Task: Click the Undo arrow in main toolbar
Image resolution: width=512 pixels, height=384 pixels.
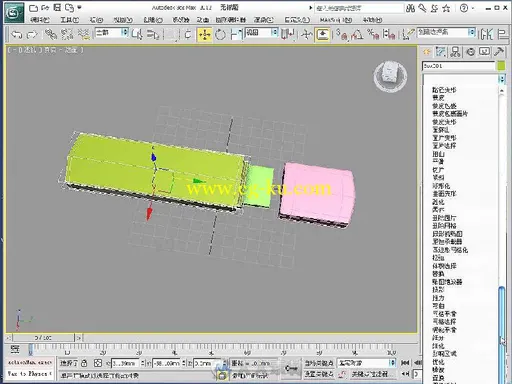Action: [16, 34]
